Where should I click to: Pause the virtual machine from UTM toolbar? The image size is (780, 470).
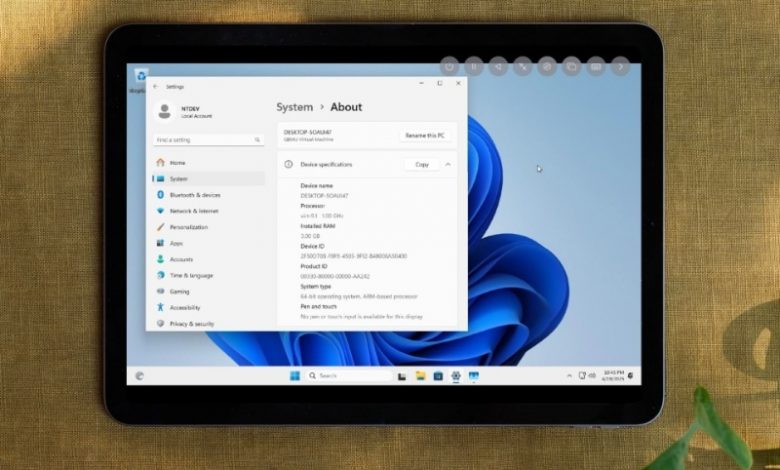tap(474, 67)
